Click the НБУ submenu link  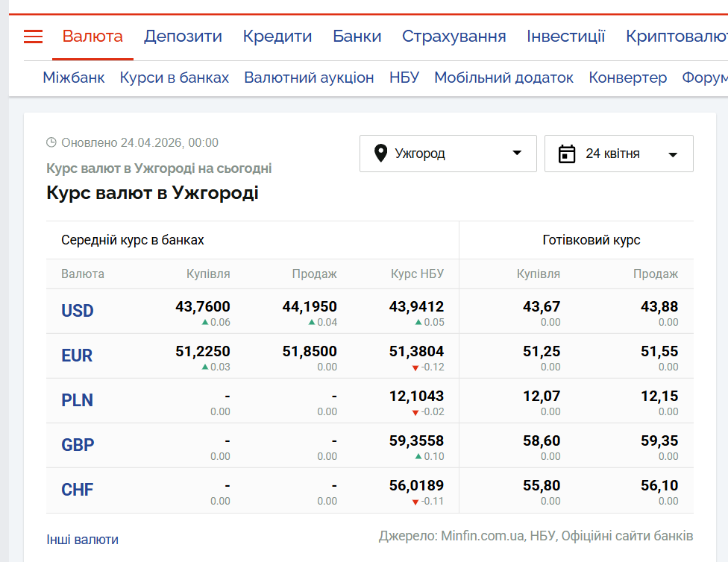click(404, 78)
